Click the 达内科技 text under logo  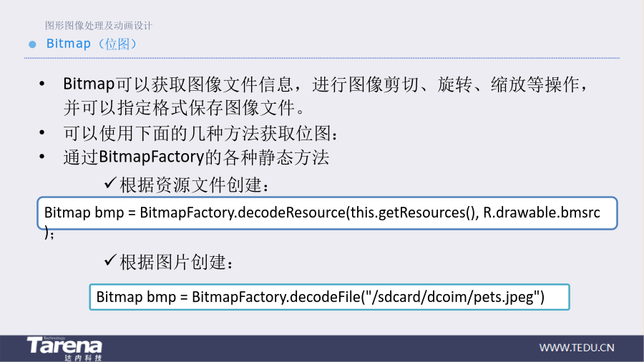coord(83,358)
